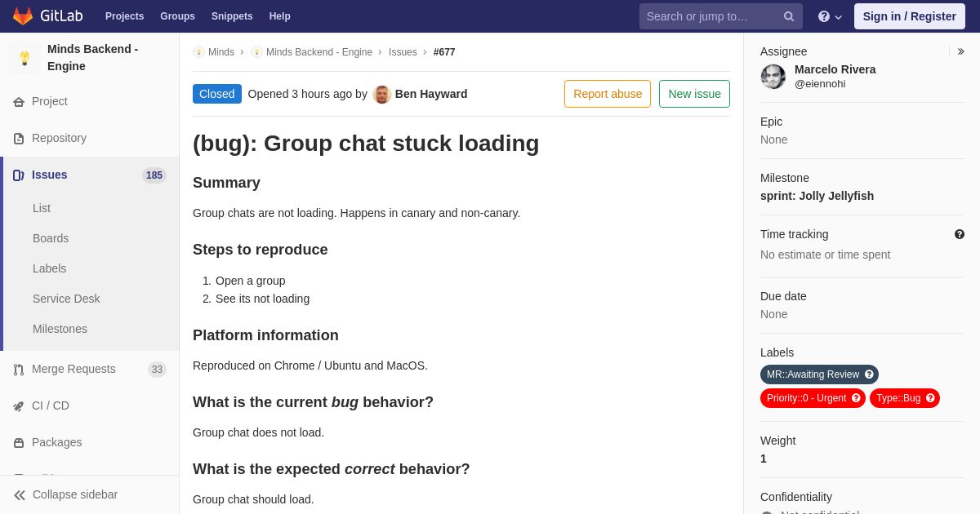Click help icon on Priority::0 - Urgent label
The image size is (980, 514).
(856, 398)
